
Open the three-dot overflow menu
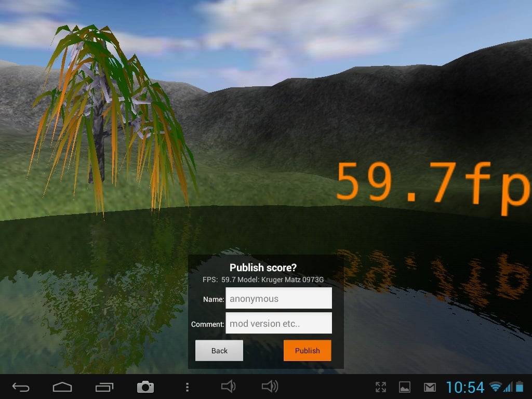pyautogui.click(x=187, y=387)
